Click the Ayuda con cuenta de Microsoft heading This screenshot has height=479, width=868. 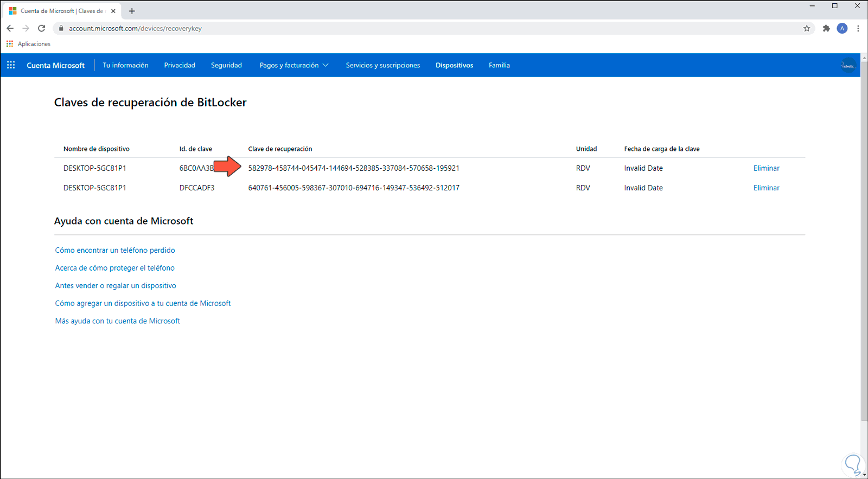pyautogui.click(x=124, y=221)
